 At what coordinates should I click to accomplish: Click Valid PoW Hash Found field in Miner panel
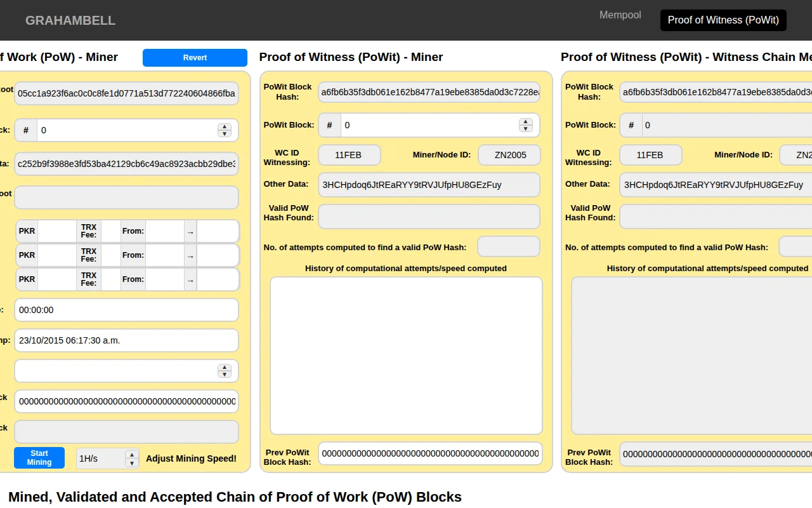point(429,217)
